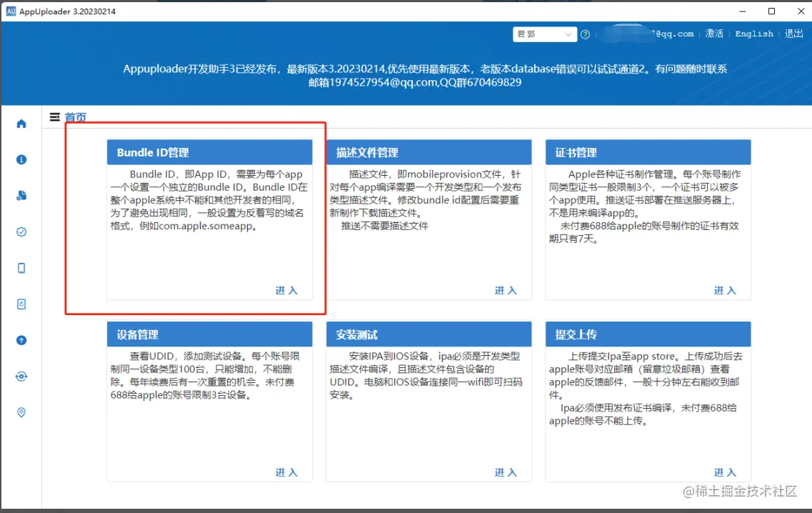
Task: Click the phone refresh sidebar icon
Action: point(21,304)
